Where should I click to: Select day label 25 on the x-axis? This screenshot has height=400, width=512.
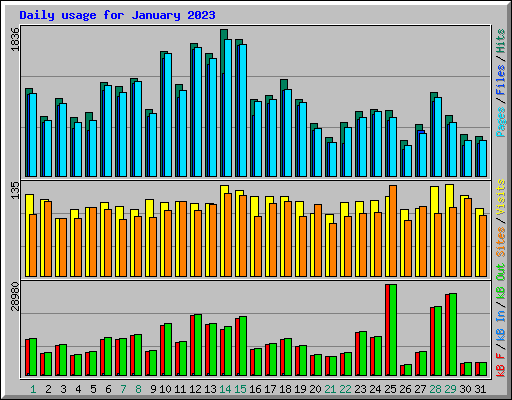click(390, 389)
